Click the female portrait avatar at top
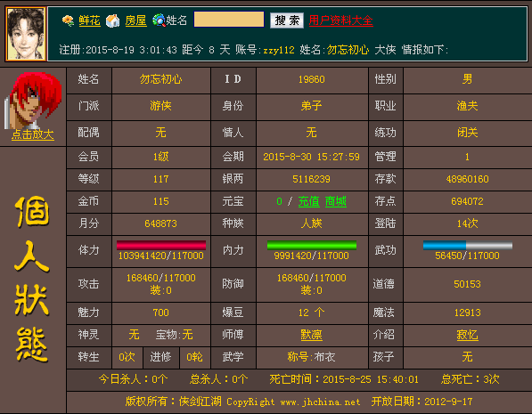 tap(26, 34)
